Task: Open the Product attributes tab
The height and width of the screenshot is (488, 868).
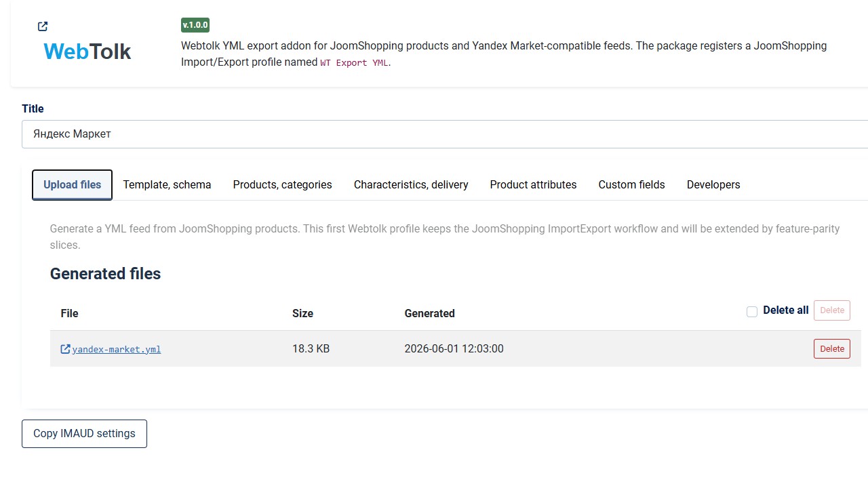Action: 533,184
